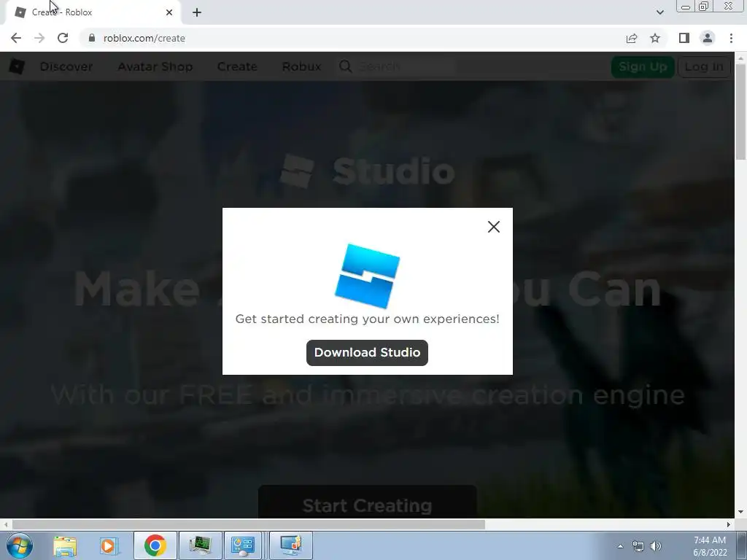Close the Create - Roblox tab
Image resolution: width=747 pixels, height=560 pixels.
pos(169,12)
